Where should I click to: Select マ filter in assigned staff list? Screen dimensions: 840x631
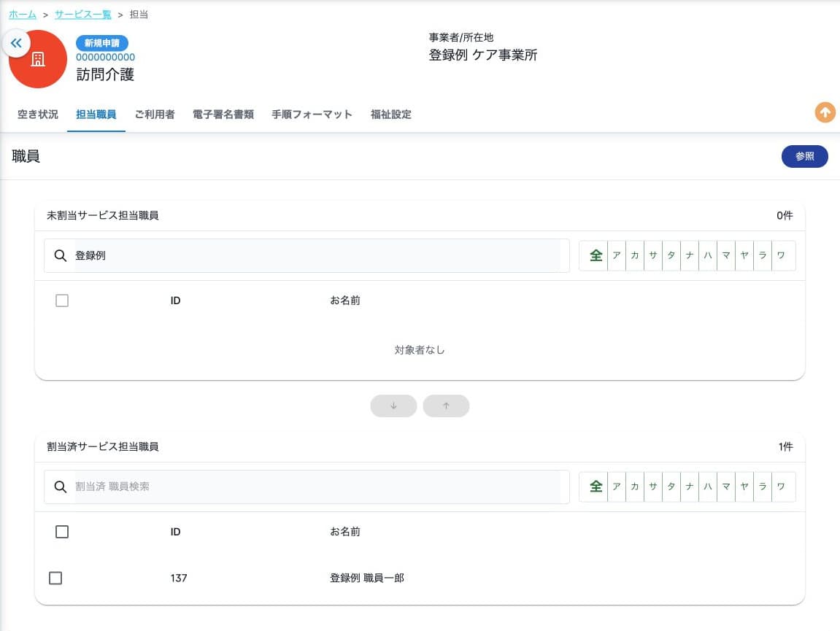726,487
